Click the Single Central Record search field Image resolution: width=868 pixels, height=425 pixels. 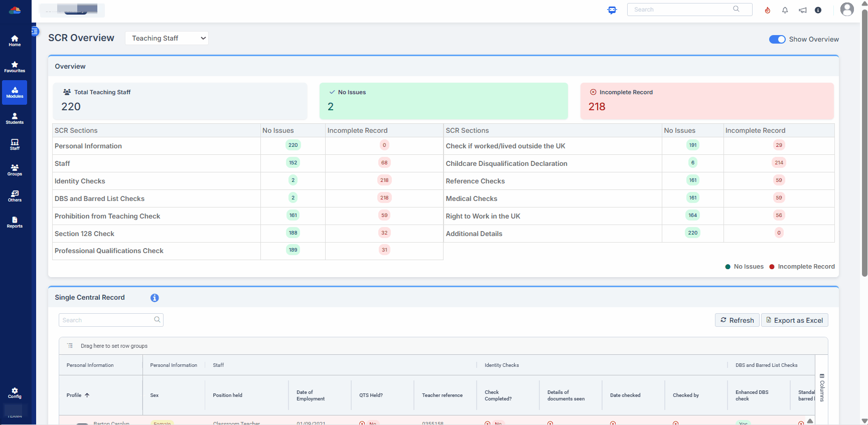106,320
